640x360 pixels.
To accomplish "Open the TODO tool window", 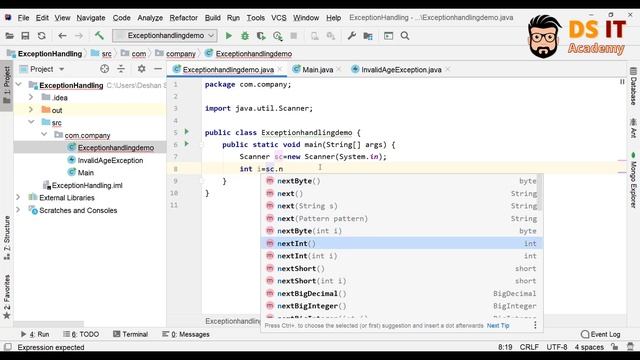I will click(x=81, y=334).
